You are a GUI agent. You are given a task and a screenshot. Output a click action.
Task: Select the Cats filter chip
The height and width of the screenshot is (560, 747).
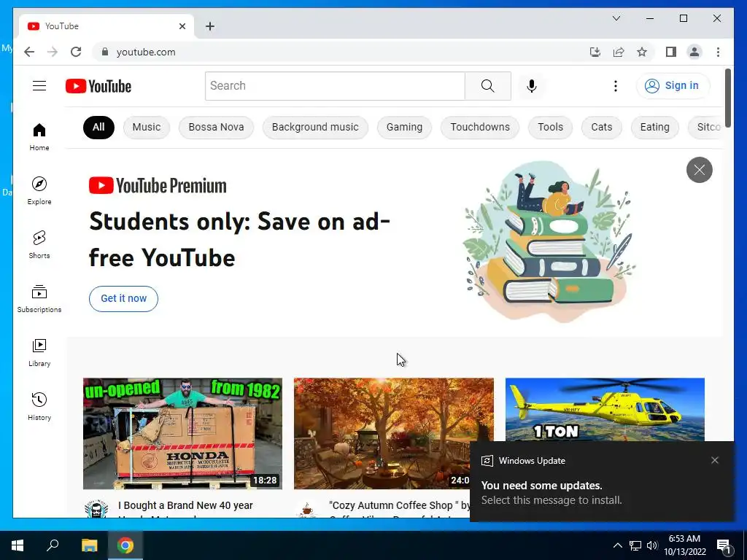pos(601,127)
